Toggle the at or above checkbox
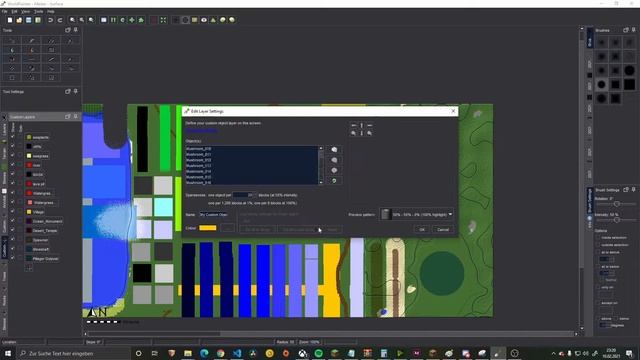 598,253
